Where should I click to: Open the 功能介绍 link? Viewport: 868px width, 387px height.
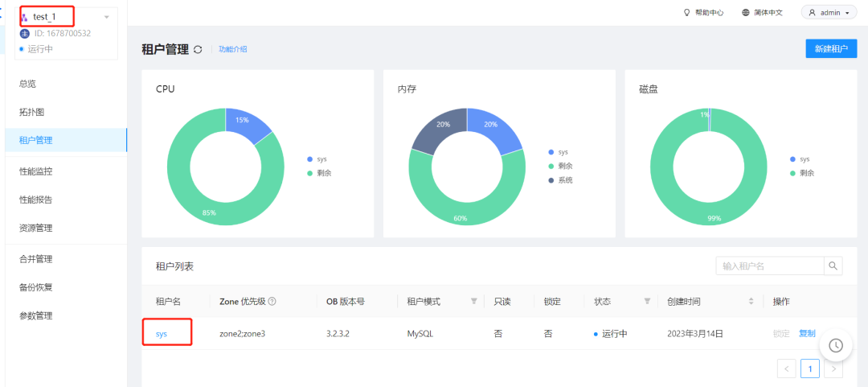pos(232,49)
